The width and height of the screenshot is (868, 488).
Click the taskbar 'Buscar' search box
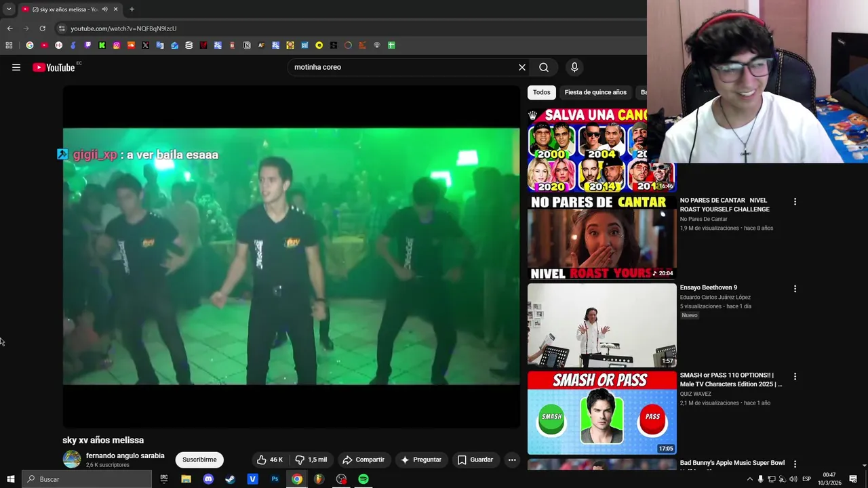(87, 479)
